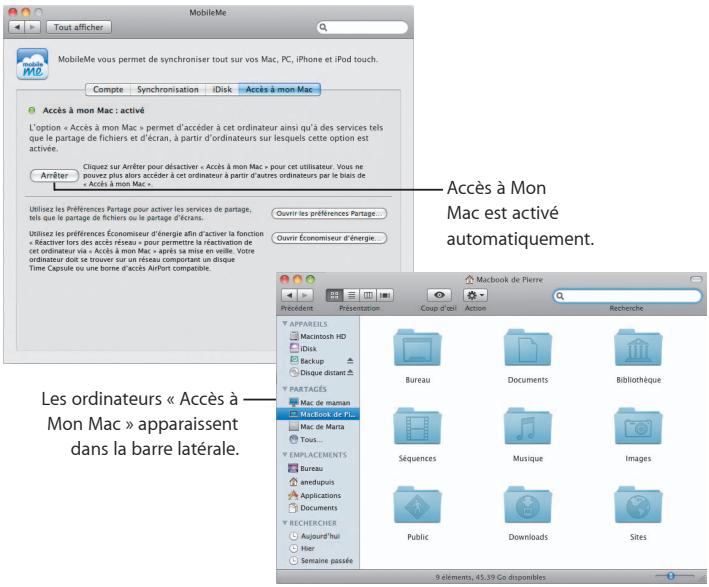709x587 pixels.
Task: Click Finder forward arrow button
Action: (305, 295)
